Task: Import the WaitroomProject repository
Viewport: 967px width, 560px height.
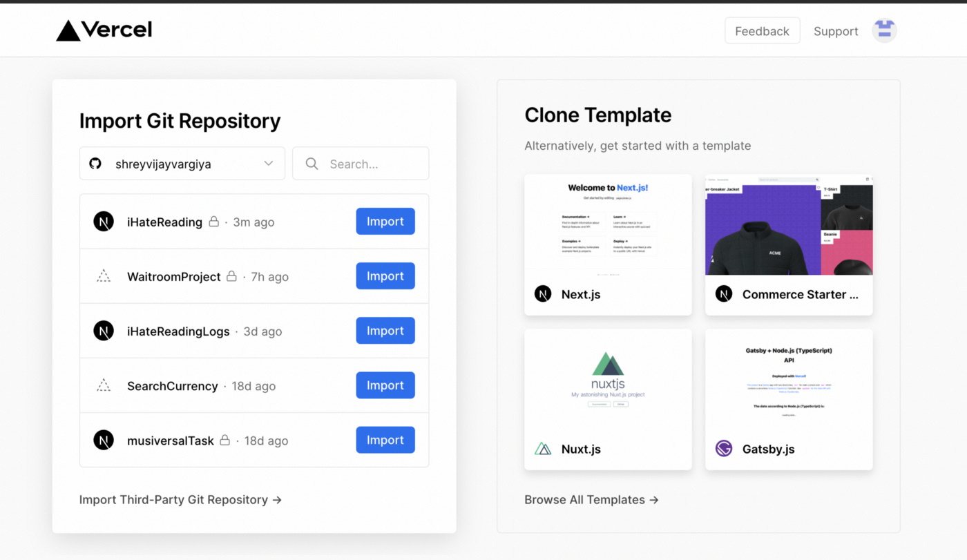Action: coord(385,276)
